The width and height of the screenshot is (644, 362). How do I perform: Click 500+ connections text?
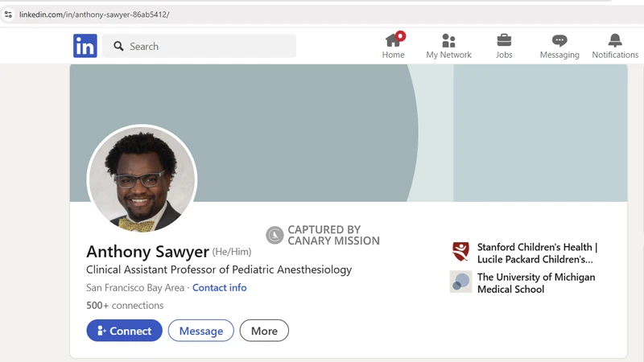coord(125,306)
